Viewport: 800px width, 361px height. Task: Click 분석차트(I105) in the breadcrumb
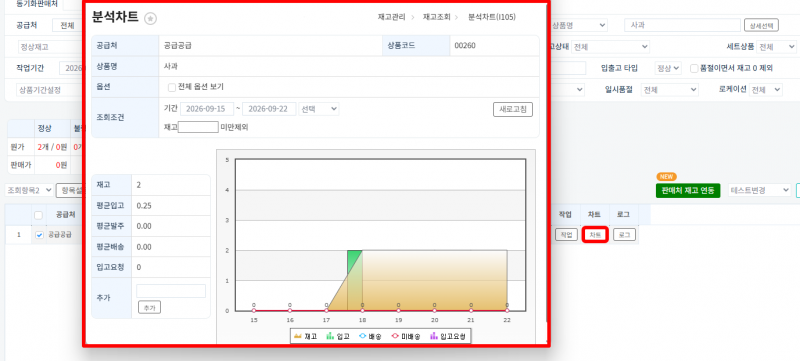(x=492, y=17)
